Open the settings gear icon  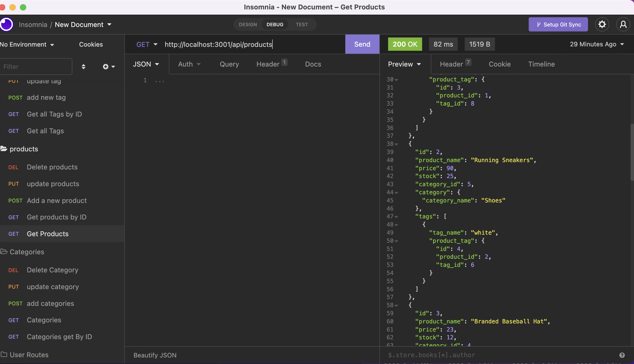pyautogui.click(x=602, y=24)
